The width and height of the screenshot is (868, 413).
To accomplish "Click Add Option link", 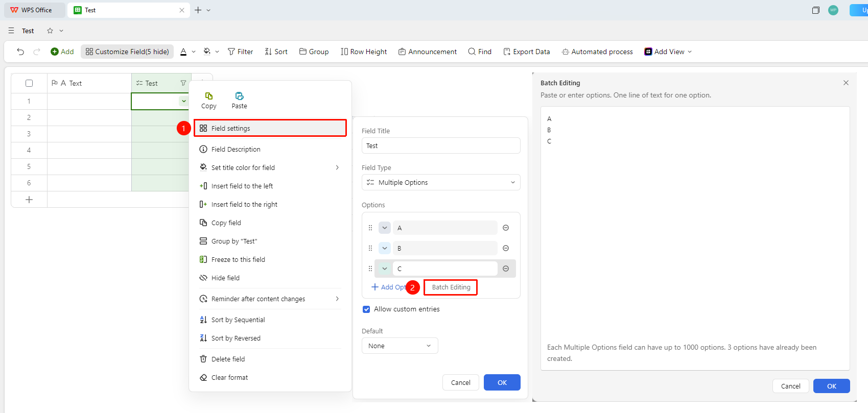I will click(388, 287).
